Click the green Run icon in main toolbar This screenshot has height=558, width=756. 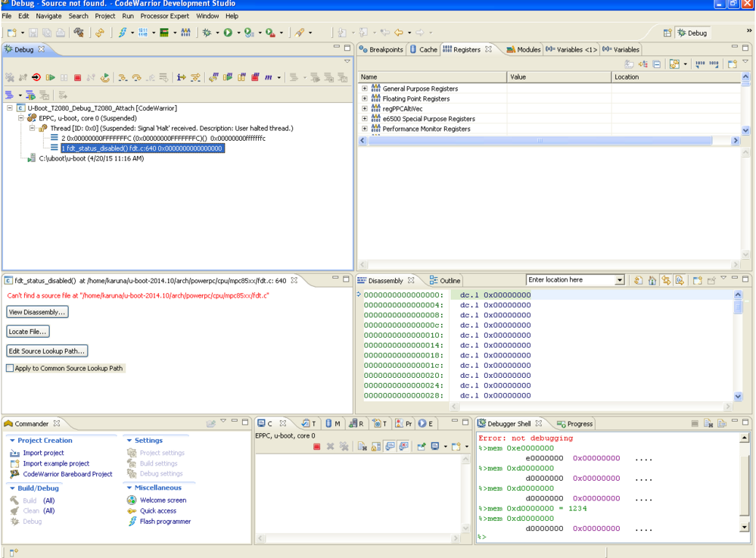(x=226, y=33)
